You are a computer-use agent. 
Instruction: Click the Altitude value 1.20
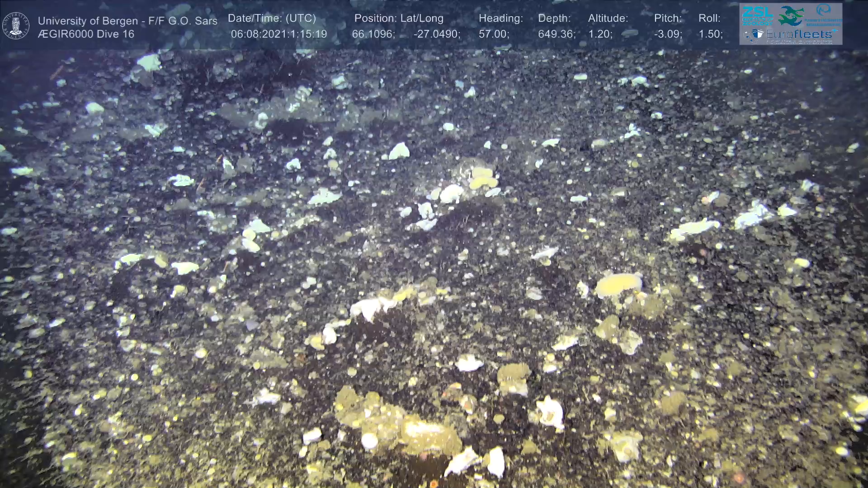click(x=600, y=34)
